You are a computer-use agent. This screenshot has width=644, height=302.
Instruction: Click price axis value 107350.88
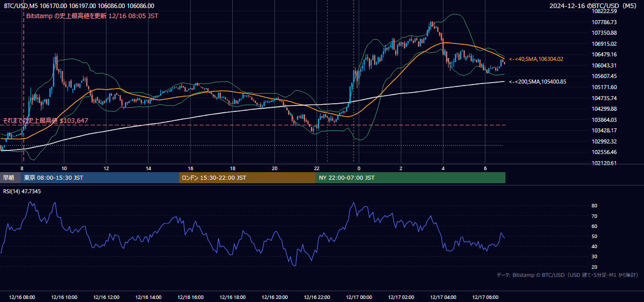pos(604,33)
